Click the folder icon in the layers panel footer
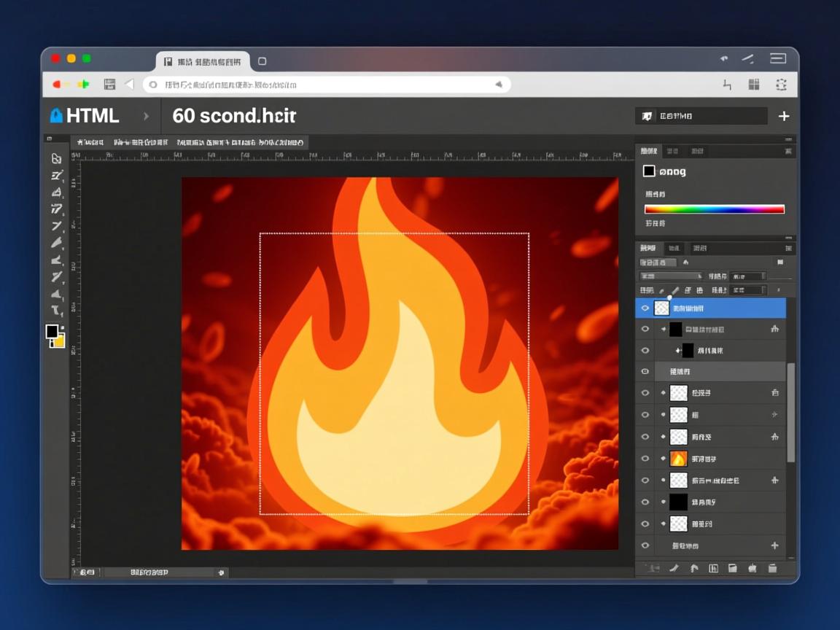The height and width of the screenshot is (630, 840). point(733,568)
